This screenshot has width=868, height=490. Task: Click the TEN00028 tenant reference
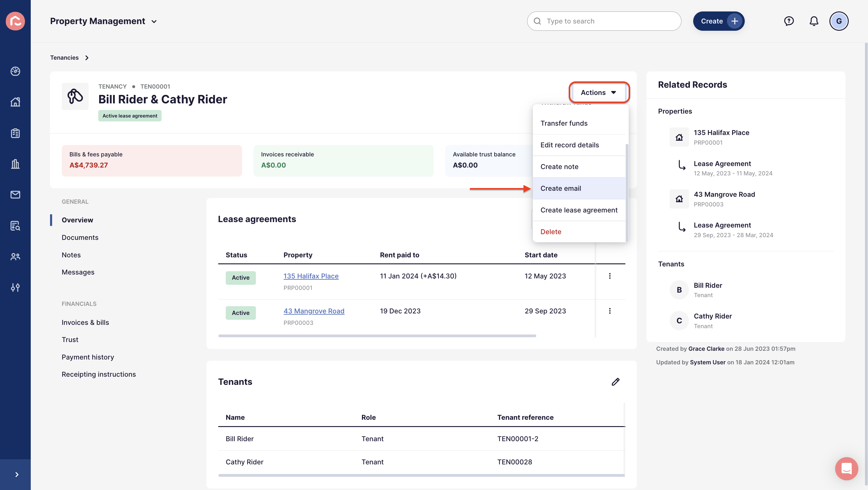click(x=514, y=462)
